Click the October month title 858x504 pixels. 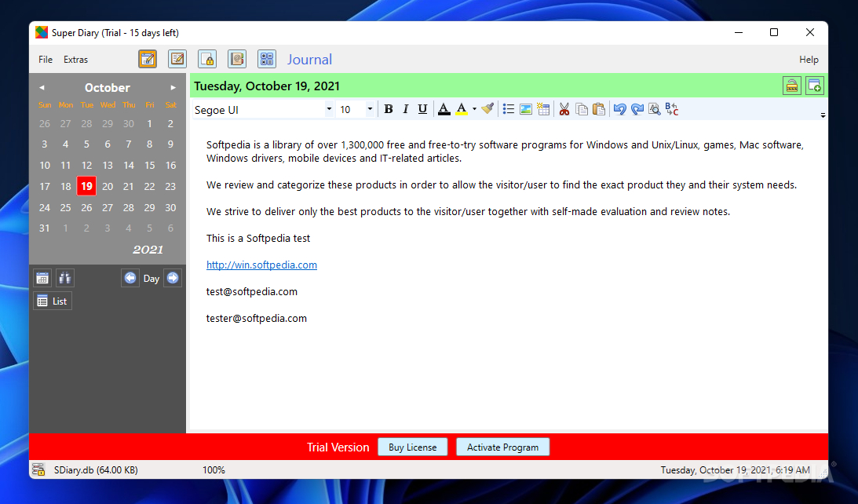tap(108, 88)
